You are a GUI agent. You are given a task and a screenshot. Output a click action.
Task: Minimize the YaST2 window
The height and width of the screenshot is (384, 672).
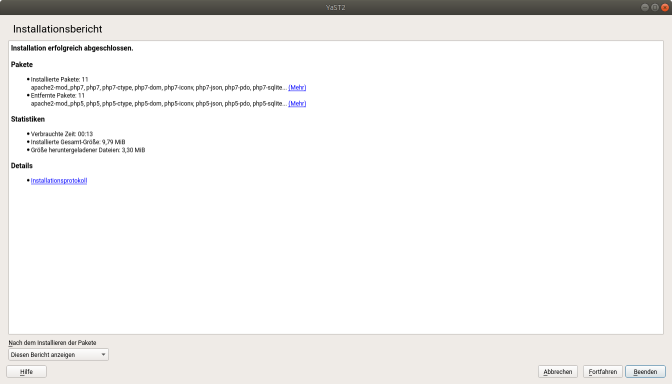click(x=645, y=7)
